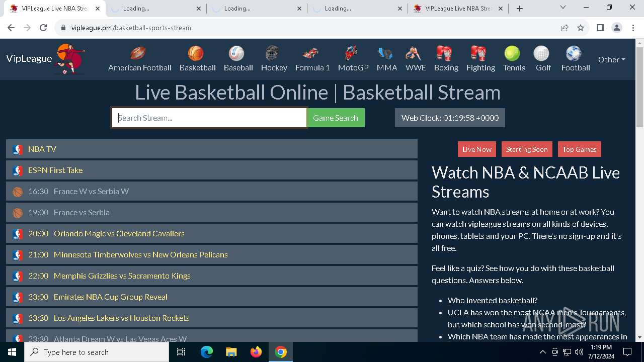
Task: Open the 19:00 France vs Serbia stream
Action: coord(212,213)
